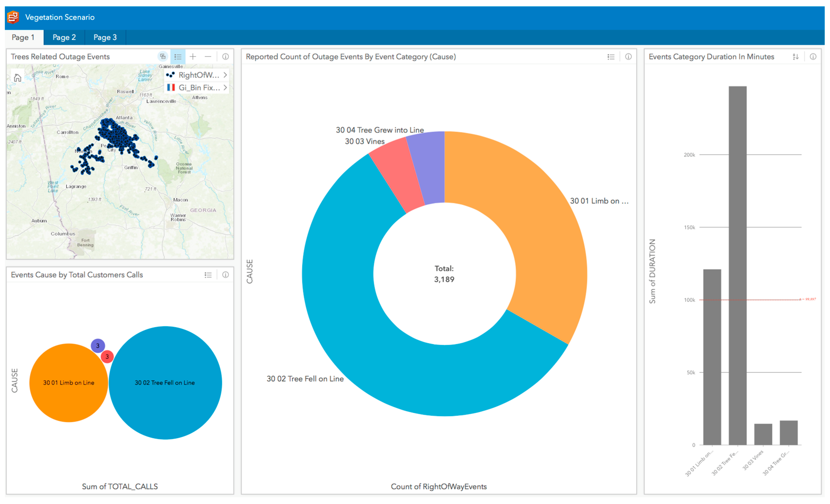
Task: Expand the RightOfW... layer options
Action: click(x=225, y=75)
